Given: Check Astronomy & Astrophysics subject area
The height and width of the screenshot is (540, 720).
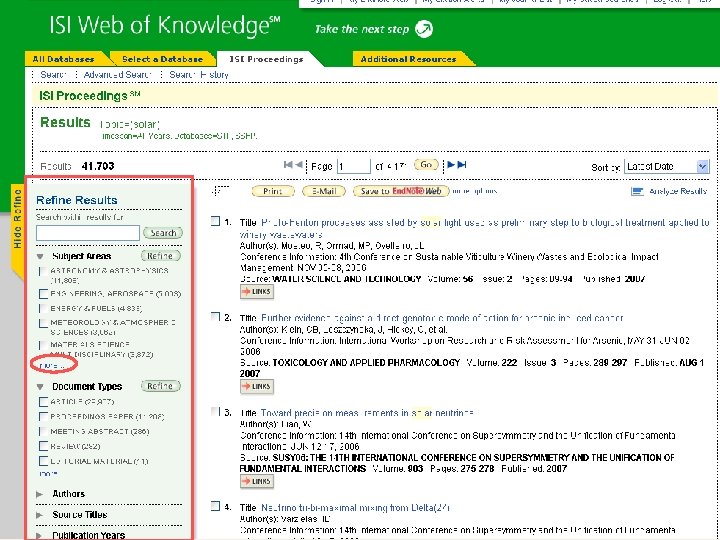Looking at the screenshot, I should point(43,271).
